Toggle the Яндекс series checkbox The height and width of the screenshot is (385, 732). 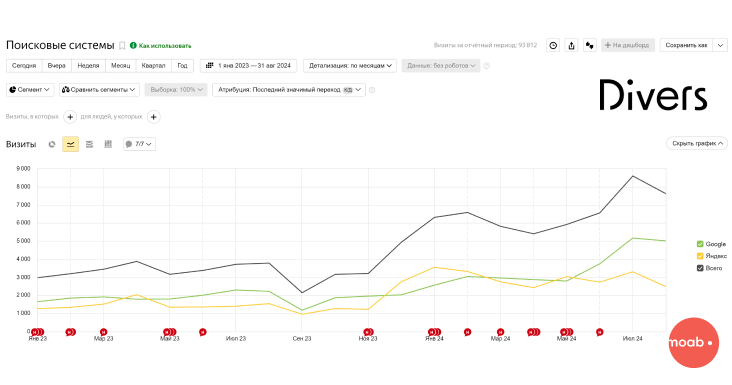coord(700,256)
